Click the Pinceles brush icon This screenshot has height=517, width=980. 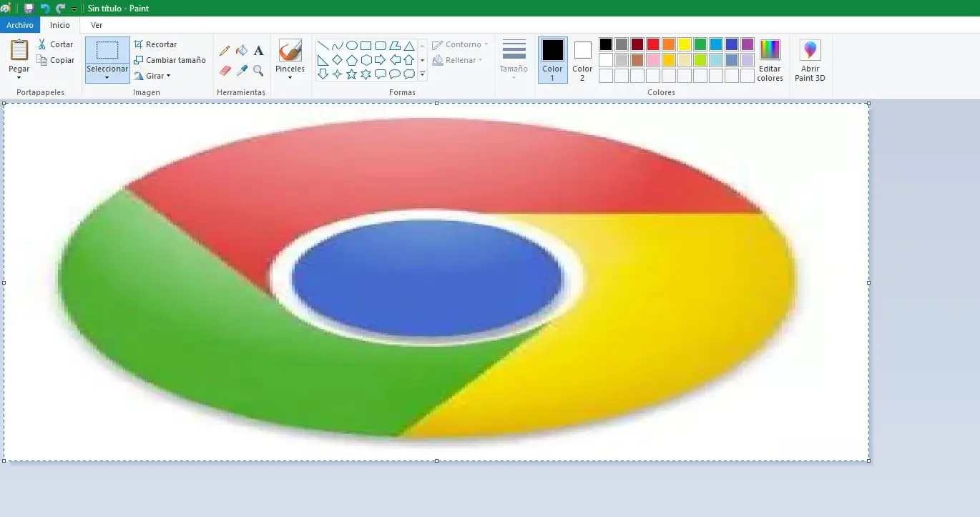pyautogui.click(x=290, y=51)
